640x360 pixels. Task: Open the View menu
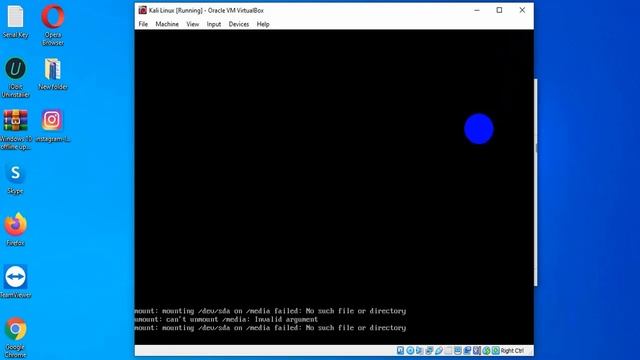point(193,24)
